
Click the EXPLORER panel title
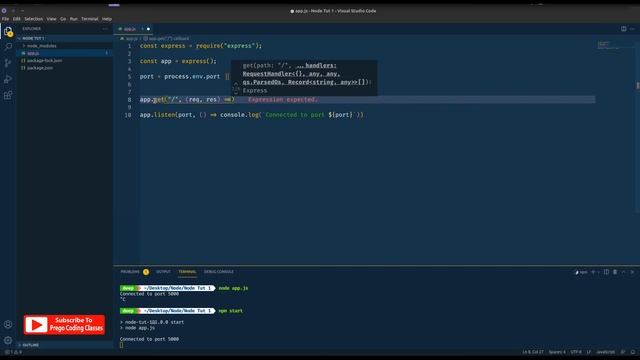tap(32, 29)
